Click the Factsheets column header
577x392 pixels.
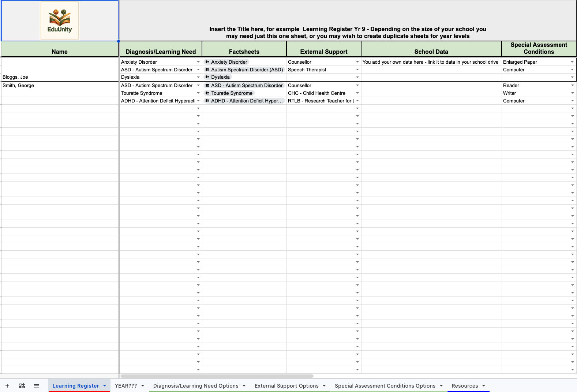(244, 49)
